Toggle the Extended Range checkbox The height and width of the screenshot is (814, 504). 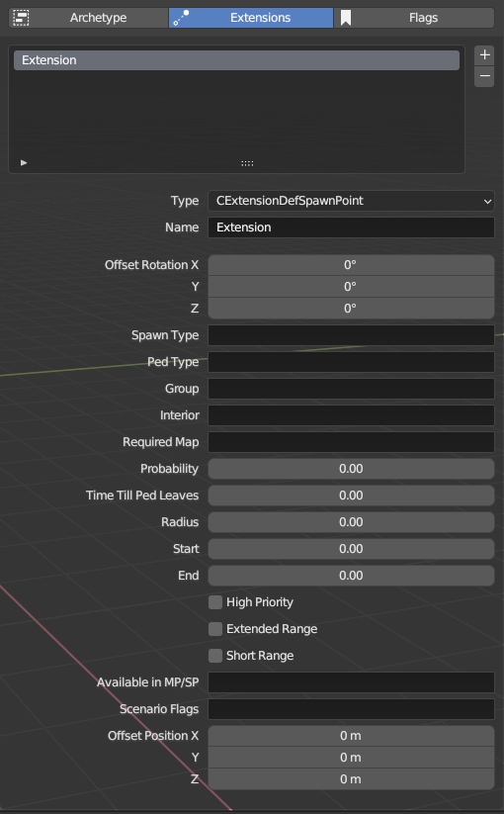pos(215,629)
